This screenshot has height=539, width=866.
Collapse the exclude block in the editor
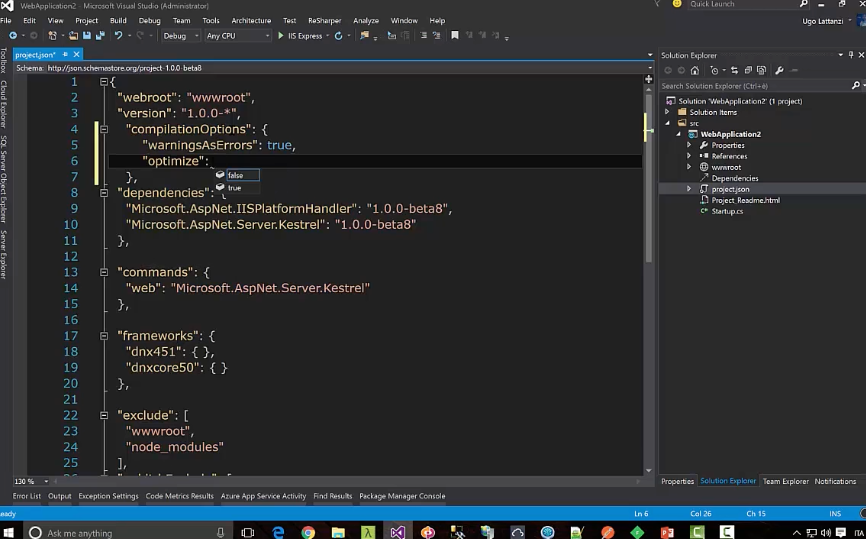[104, 415]
